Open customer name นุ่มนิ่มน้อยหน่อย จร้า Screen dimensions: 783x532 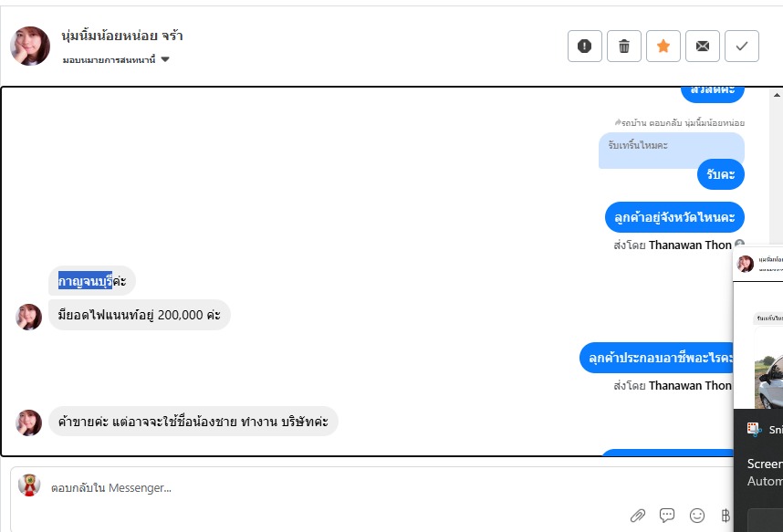pos(122,36)
